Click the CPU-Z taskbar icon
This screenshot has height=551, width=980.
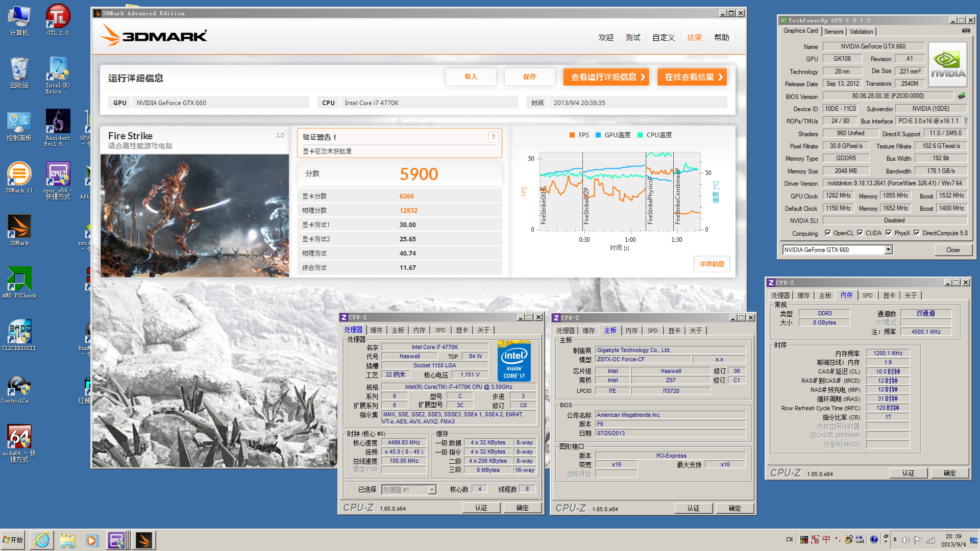click(116, 540)
